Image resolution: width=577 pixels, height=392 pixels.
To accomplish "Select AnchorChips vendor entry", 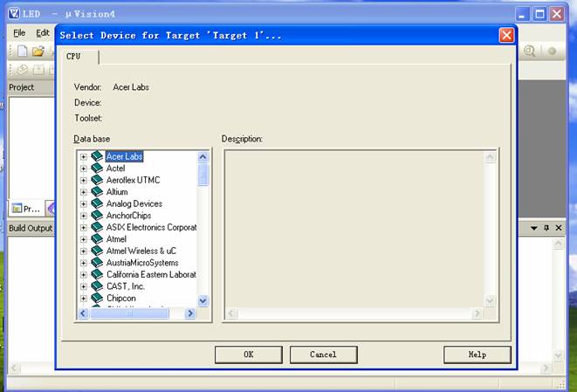I will tap(128, 216).
